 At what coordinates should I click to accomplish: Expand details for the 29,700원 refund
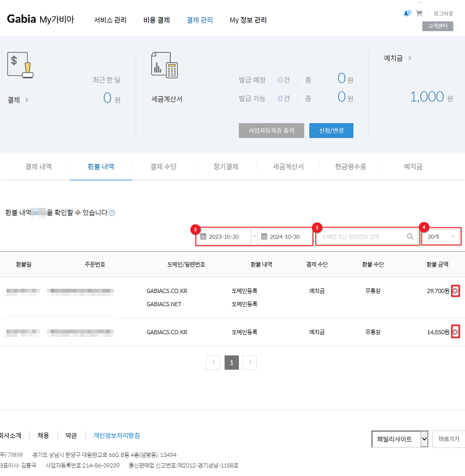455,291
